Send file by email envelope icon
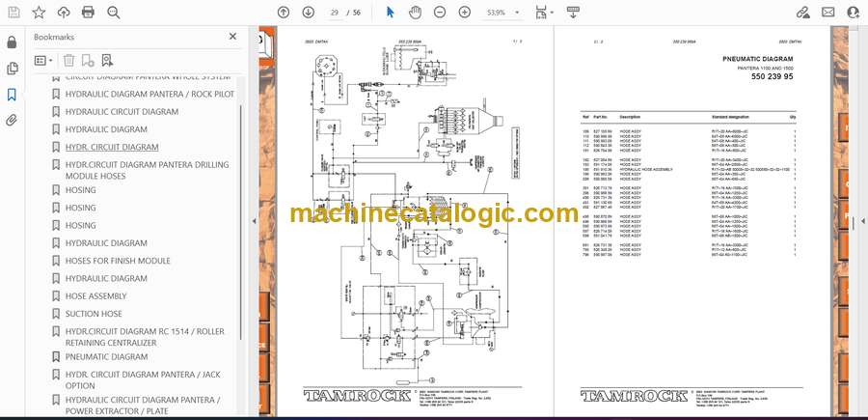868x420 pixels. [x=828, y=13]
